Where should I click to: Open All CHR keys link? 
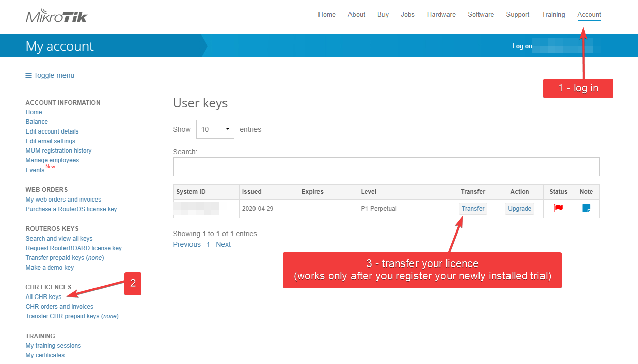(x=44, y=297)
